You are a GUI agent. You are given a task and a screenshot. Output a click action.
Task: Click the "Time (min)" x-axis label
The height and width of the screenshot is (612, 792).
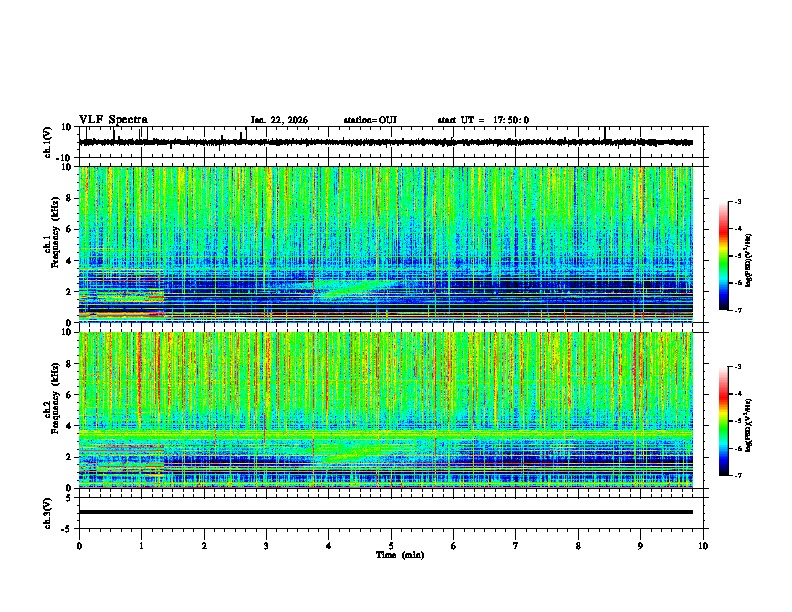tap(400, 555)
